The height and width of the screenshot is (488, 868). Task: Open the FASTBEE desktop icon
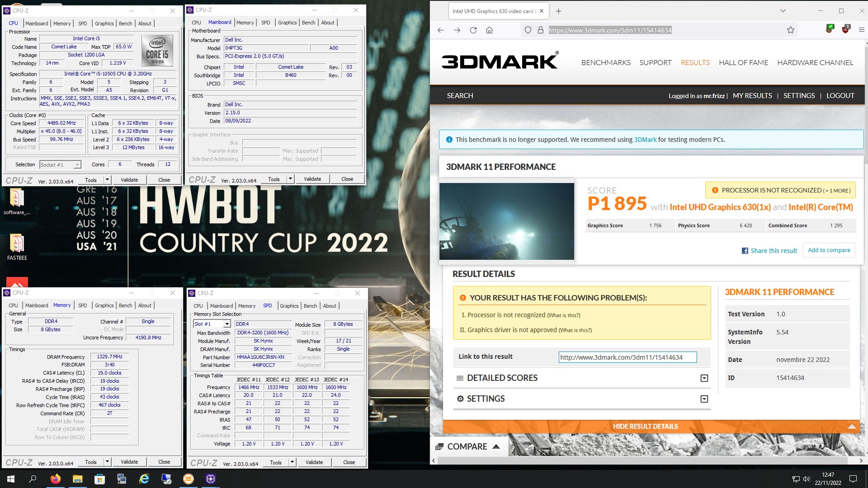point(17,247)
